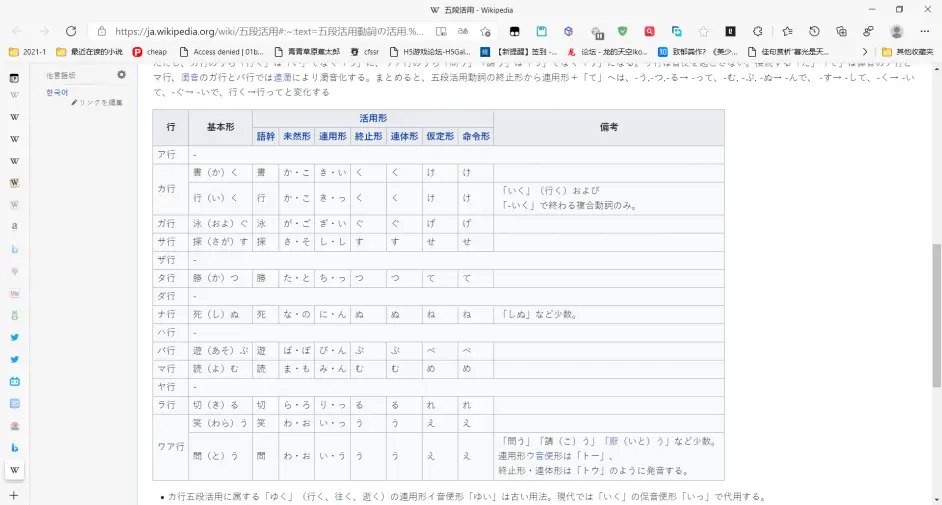The width and height of the screenshot is (942, 505).
Task: Open the 【新提醒】签到 bookmark
Action: point(519,52)
